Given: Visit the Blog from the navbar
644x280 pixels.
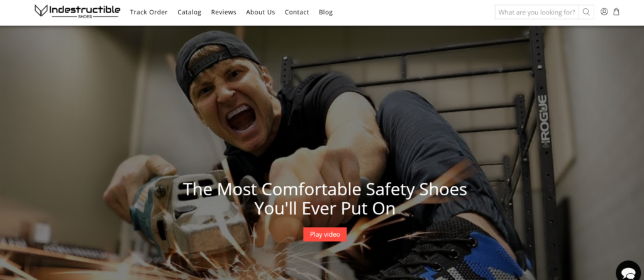Looking at the screenshot, I should pos(326,13).
